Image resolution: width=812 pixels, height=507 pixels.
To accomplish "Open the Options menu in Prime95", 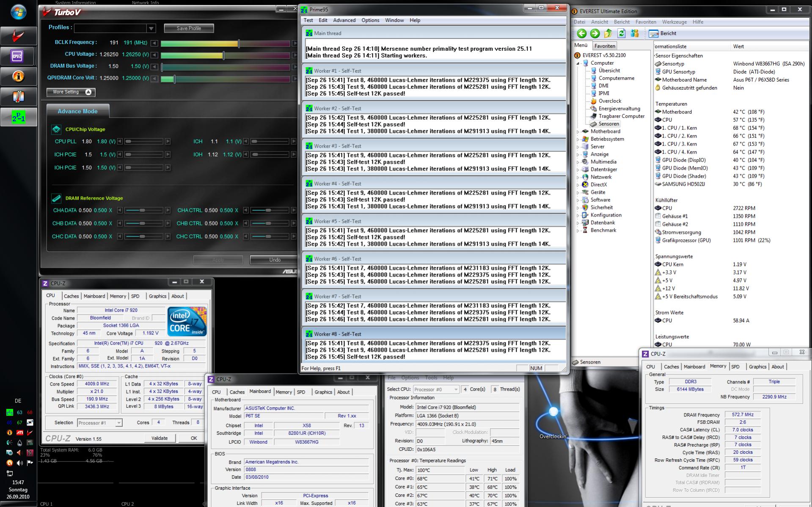I will point(370,20).
